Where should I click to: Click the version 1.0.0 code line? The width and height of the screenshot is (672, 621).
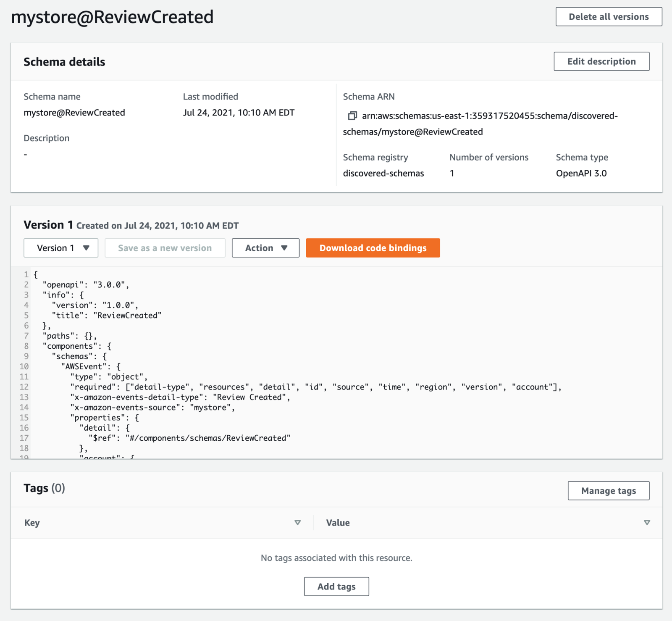point(95,305)
